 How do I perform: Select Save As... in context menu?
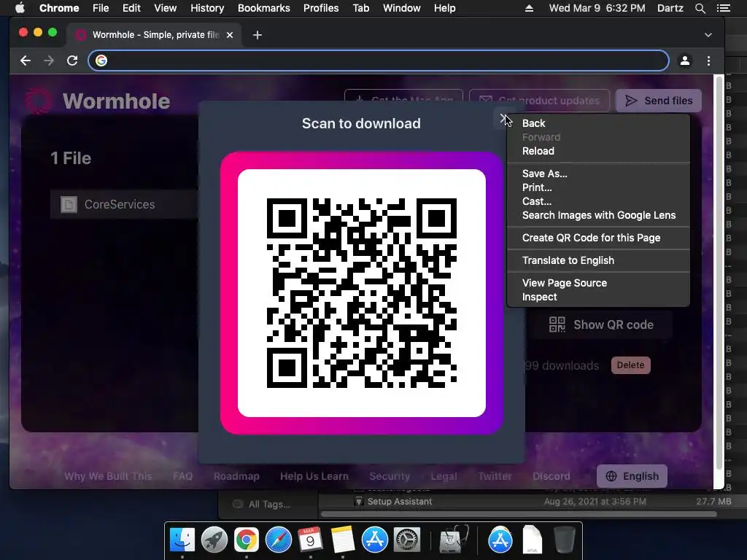click(x=598, y=174)
